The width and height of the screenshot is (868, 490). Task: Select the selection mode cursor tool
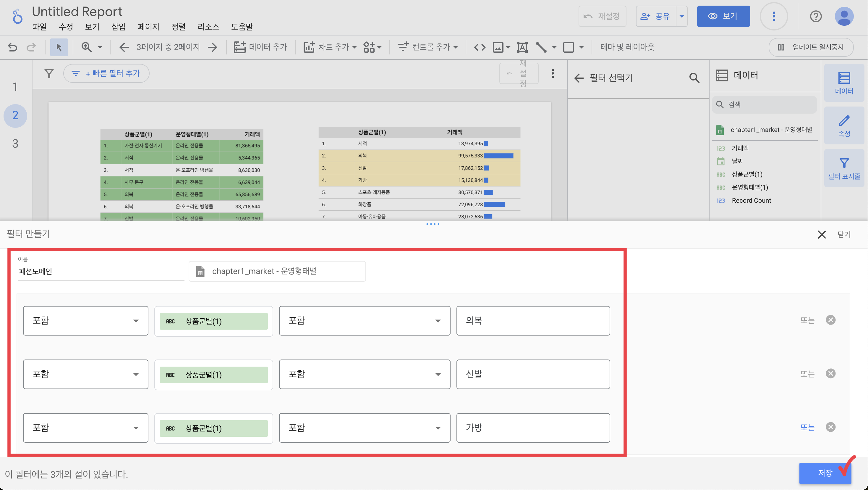59,47
